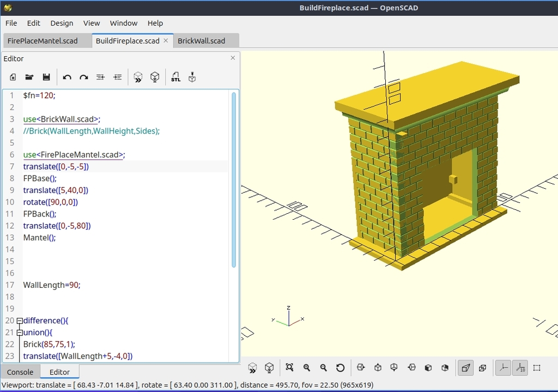
Task: Close the BuildFireplace.scad tab
Action: (x=166, y=40)
